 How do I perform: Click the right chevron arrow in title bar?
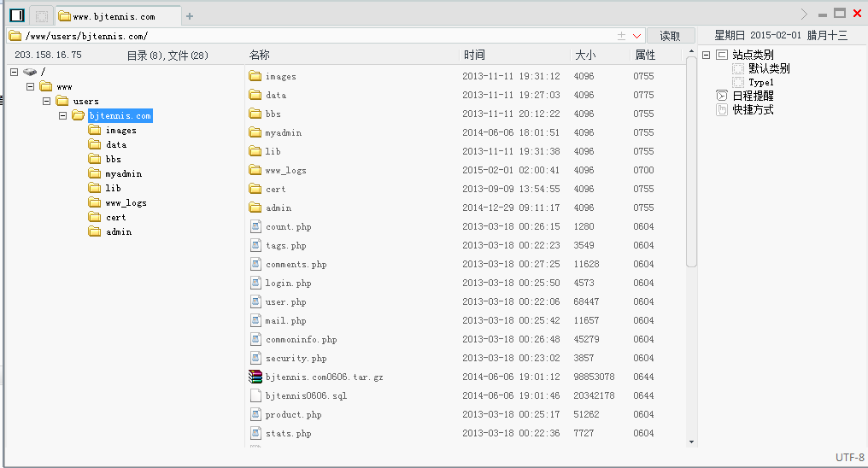(x=804, y=14)
